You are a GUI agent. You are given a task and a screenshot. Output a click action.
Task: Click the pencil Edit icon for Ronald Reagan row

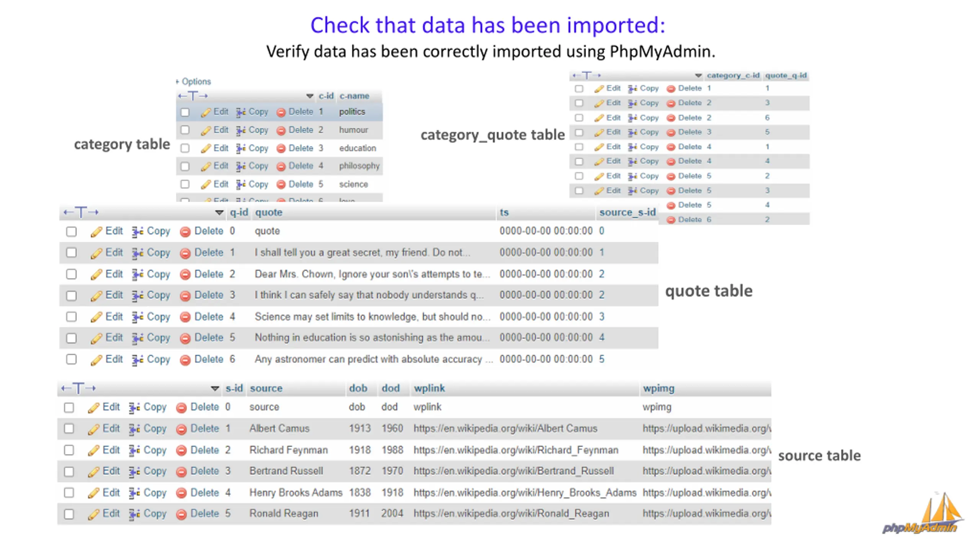[93, 514]
